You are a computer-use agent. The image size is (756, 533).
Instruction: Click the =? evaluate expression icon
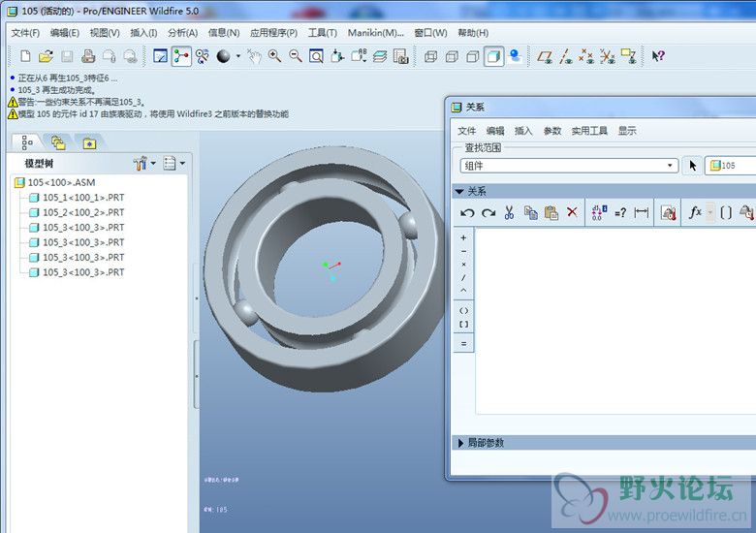[620, 212]
